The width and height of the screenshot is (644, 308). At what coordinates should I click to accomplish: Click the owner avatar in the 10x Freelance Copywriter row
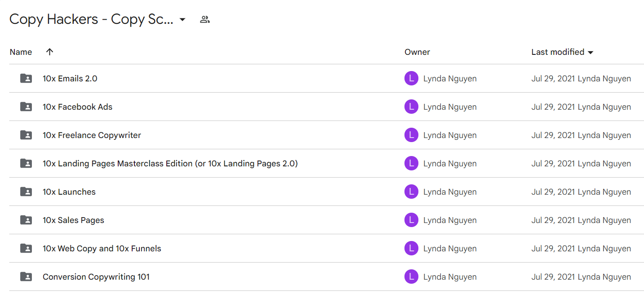(411, 135)
